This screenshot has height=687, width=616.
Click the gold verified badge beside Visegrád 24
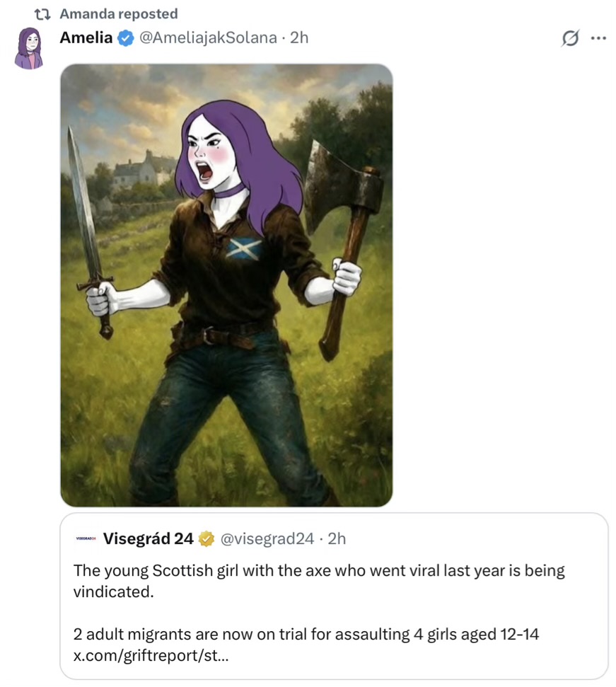(206, 539)
